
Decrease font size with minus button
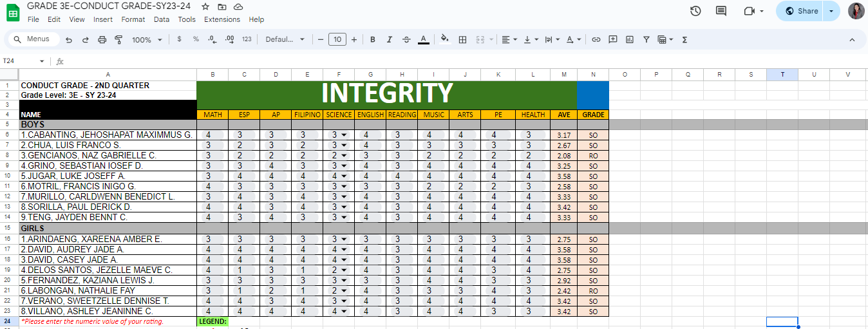coord(321,40)
